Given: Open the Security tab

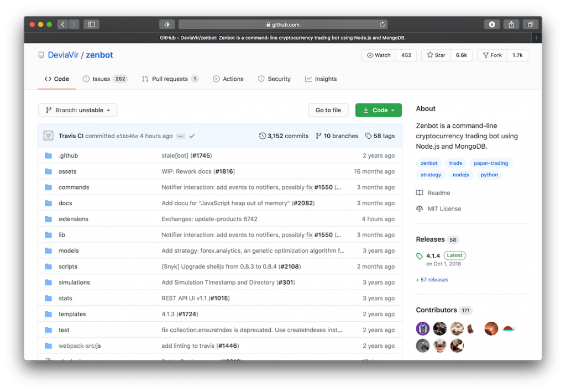Looking at the screenshot, I should click(x=274, y=79).
